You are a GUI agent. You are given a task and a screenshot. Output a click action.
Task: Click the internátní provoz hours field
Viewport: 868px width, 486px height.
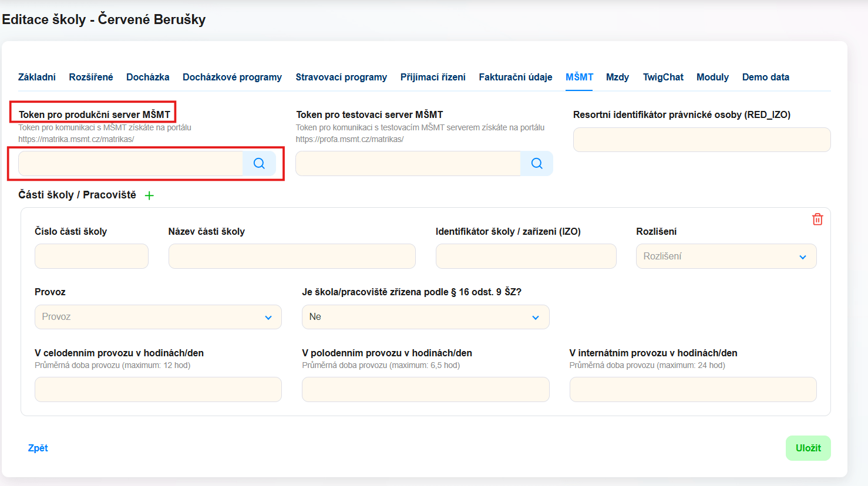(692, 390)
